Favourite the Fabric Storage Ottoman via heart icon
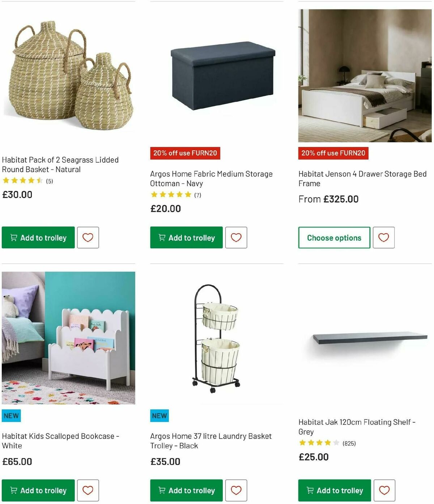Screen dimensions: 434x504 [236, 238]
